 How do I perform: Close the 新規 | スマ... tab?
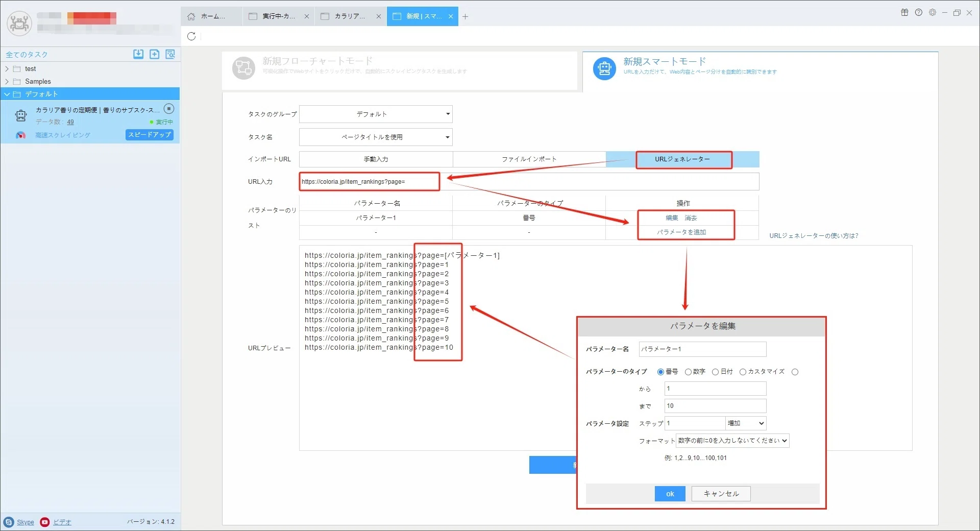click(451, 16)
